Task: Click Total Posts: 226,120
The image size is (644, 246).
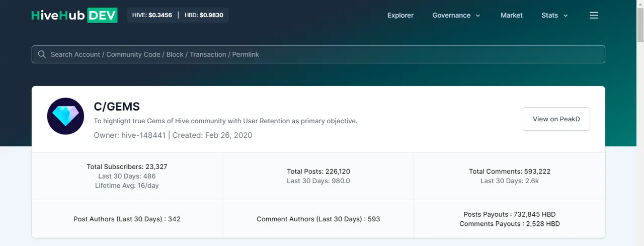Action: (318, 172)
